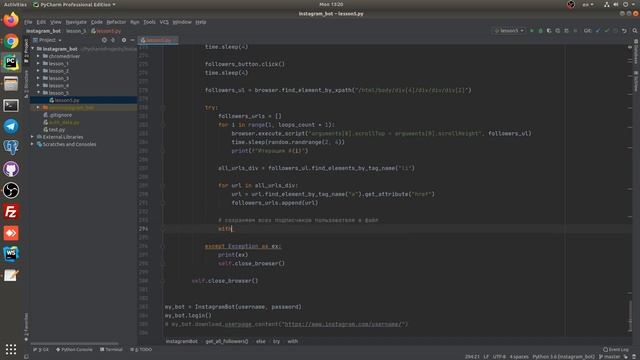Start debugging with the green bug icon
The width and height of the screenshot is (640, 360).
pos(540,31)
